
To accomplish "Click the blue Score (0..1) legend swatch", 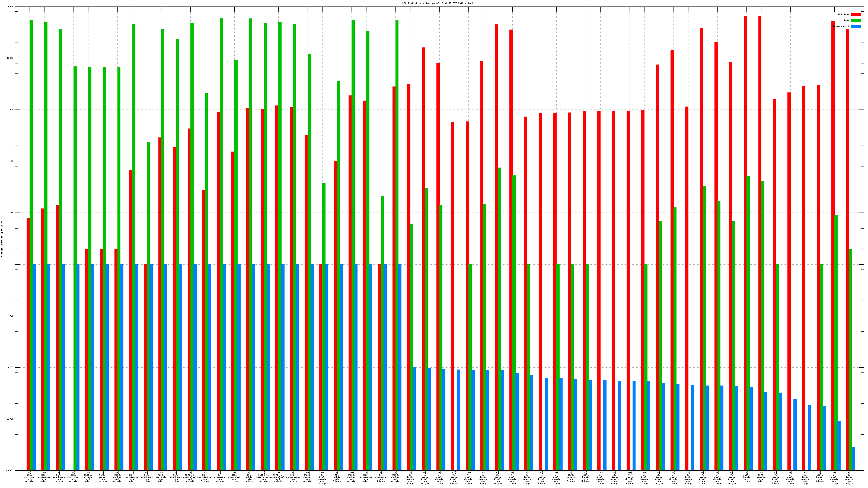I will coord(856,26).
